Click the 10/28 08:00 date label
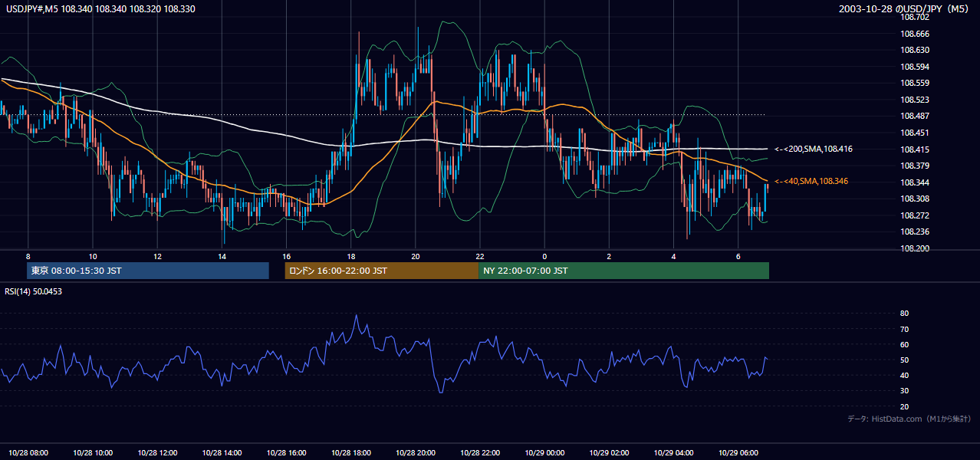The image size is (980, 460). (28, 453)
